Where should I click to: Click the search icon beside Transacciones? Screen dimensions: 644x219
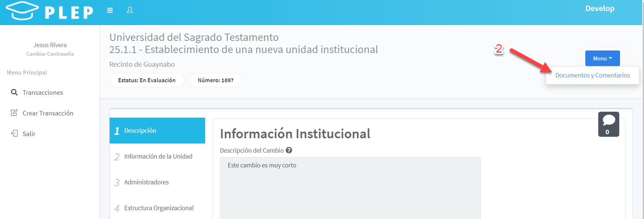[x=14, y=92]
